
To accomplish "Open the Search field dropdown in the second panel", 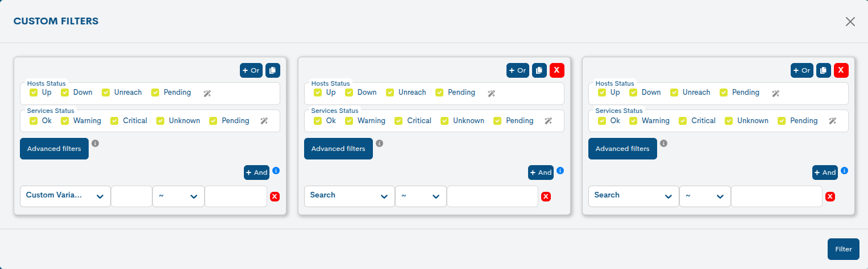I will (x=349, y=196).
